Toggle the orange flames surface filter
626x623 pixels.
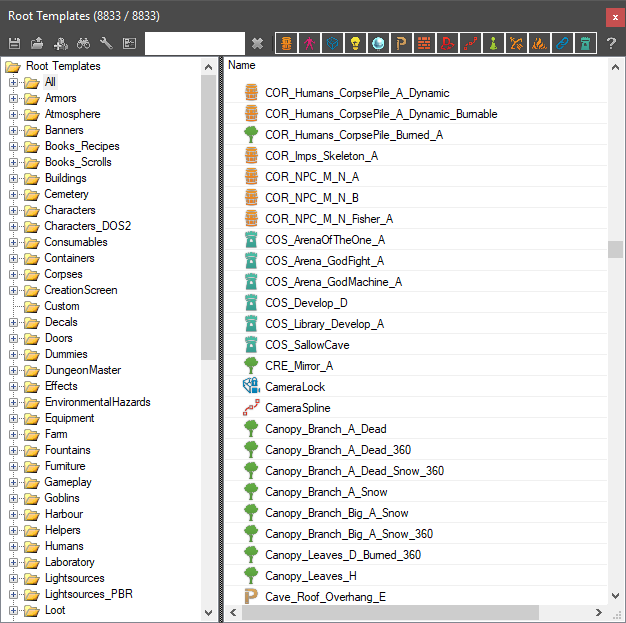(x=539, y=43)
